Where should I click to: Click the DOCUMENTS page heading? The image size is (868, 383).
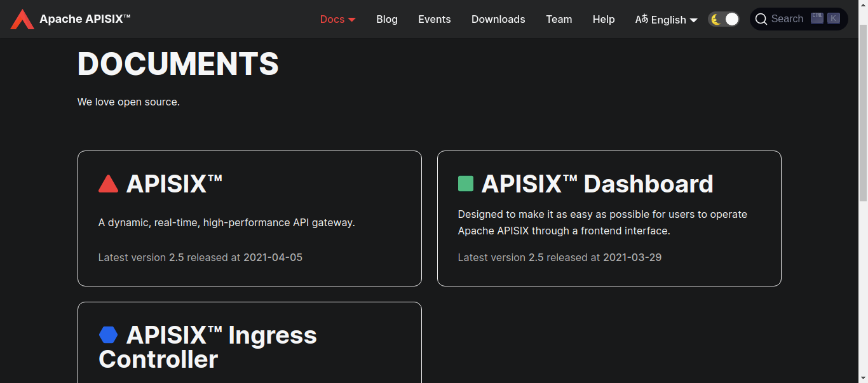click(178, 64)
